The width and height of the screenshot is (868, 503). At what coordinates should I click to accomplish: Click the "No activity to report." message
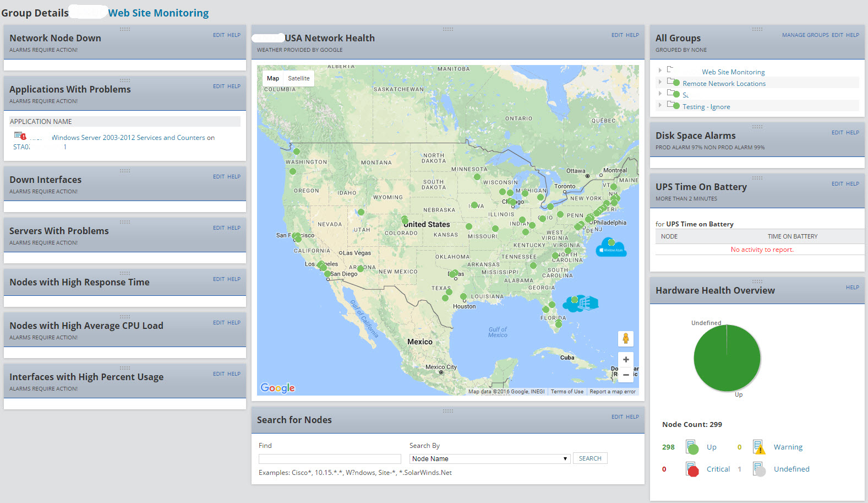(x=762, y=250)
